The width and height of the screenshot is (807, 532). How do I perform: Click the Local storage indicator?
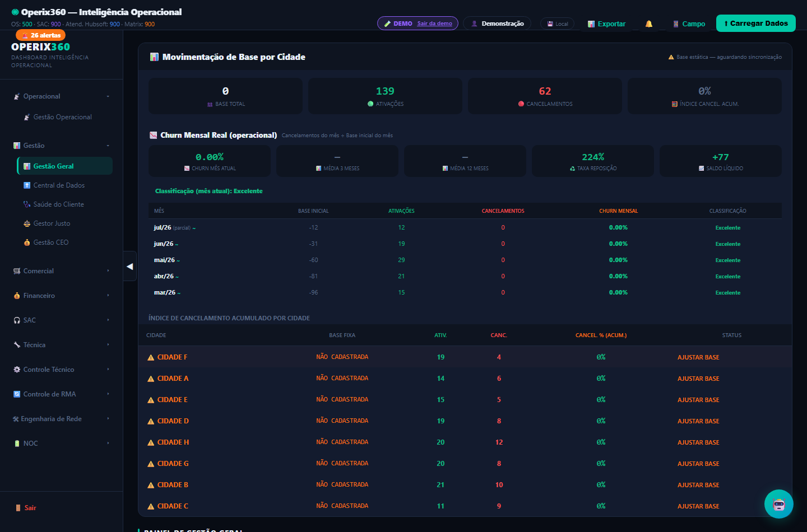(x=557, y=24)
